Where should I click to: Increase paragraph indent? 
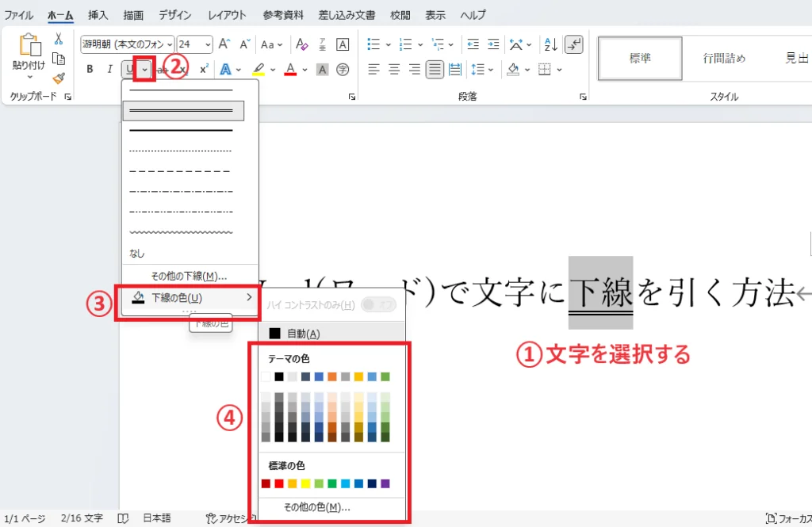pos(493,44)
